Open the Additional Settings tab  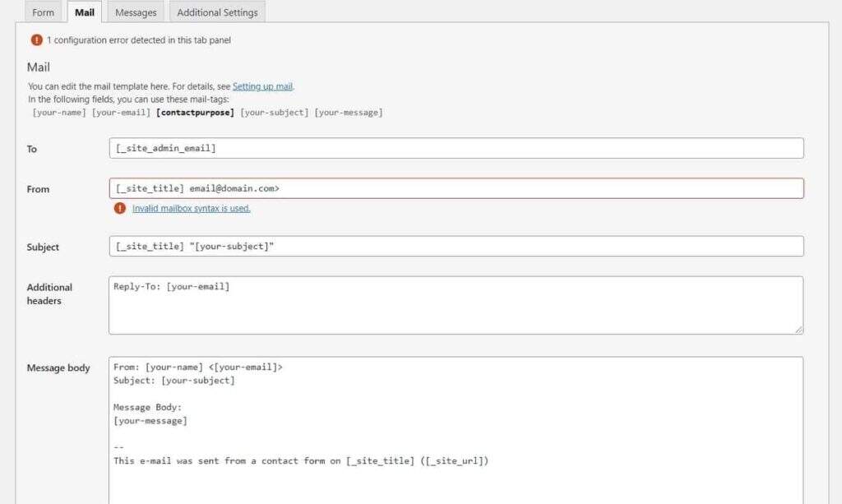(x=217, y=12)
